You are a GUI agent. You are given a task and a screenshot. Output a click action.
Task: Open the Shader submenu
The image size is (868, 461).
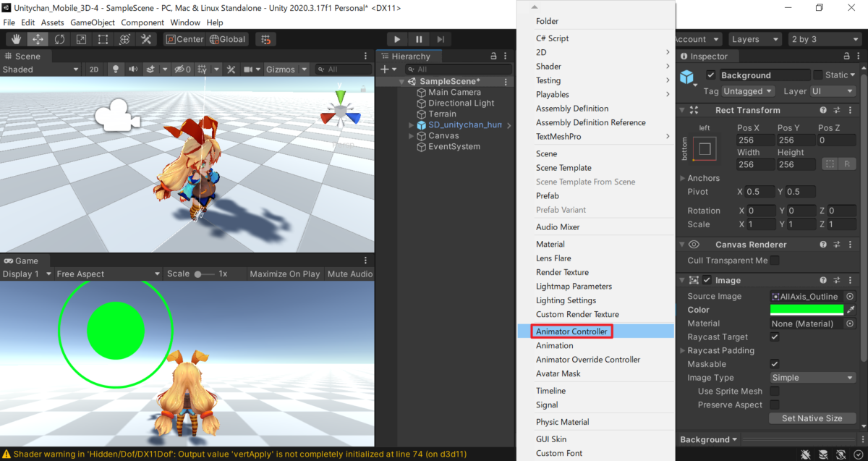coord(596,67)
